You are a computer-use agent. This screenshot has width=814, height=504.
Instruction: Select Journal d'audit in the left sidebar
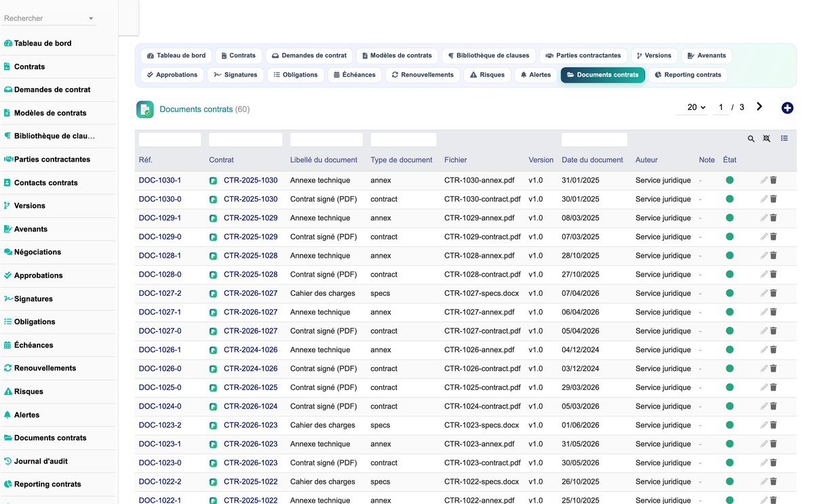(x=41, y=461)
